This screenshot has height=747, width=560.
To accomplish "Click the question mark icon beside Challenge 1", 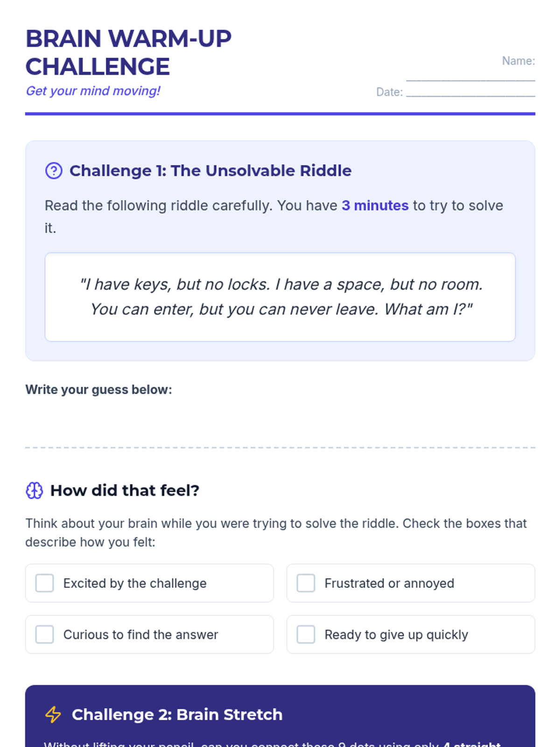I will tap(54, 171).
